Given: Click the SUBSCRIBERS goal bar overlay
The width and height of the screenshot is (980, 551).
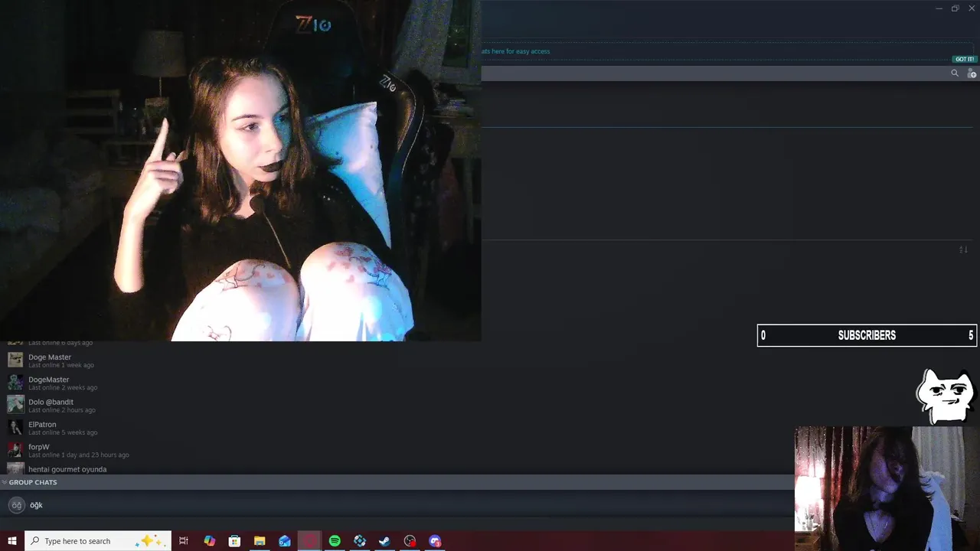Looking at the screenshot, I should (x=867, y=335).
